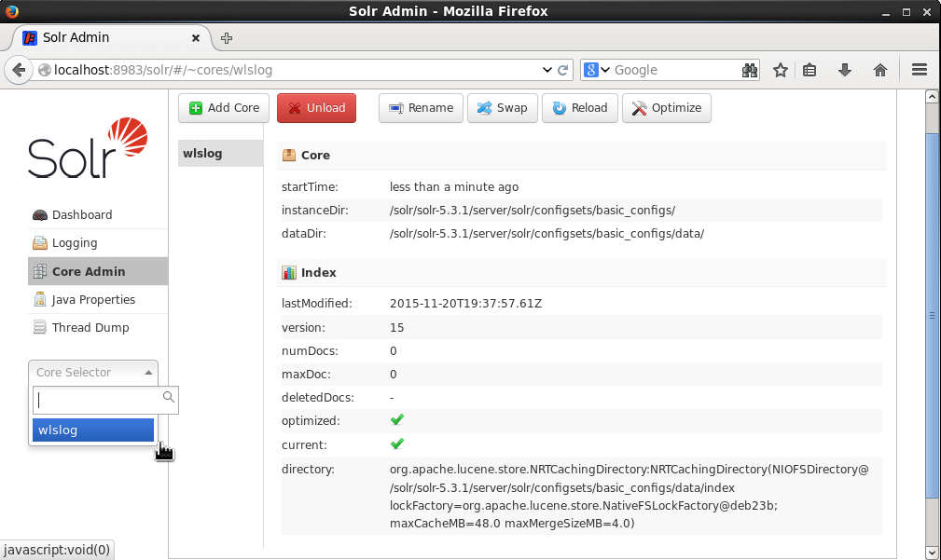941x560 pixels.
Task: Click the Add Core button
Action: tap(224, 108)
